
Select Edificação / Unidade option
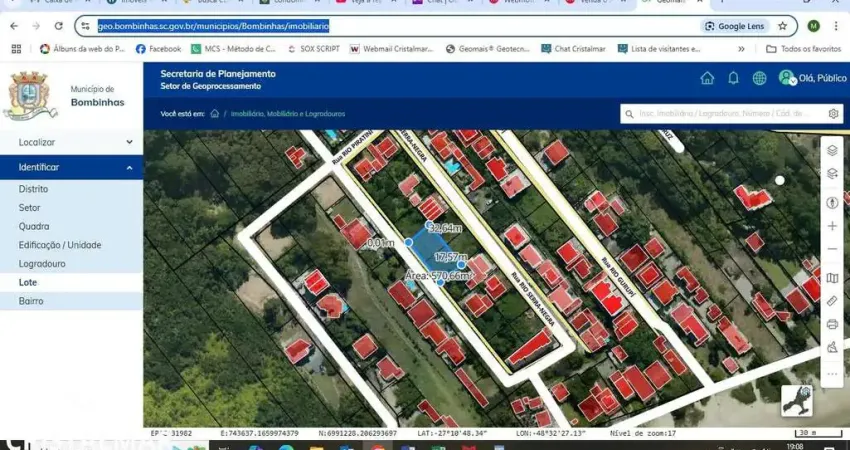60,245
